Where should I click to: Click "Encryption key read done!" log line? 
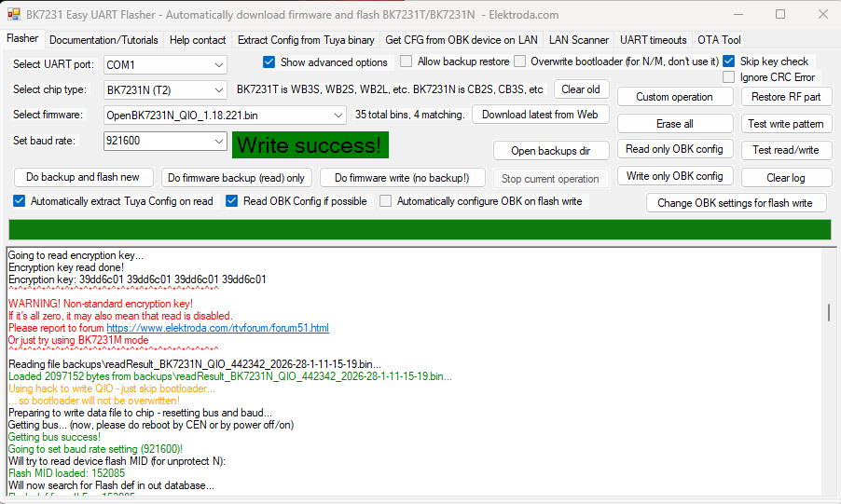(x=66, y=267)
